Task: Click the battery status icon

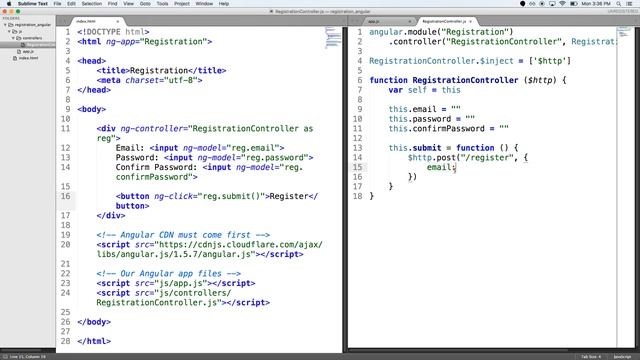Action: tap(573, 4)
